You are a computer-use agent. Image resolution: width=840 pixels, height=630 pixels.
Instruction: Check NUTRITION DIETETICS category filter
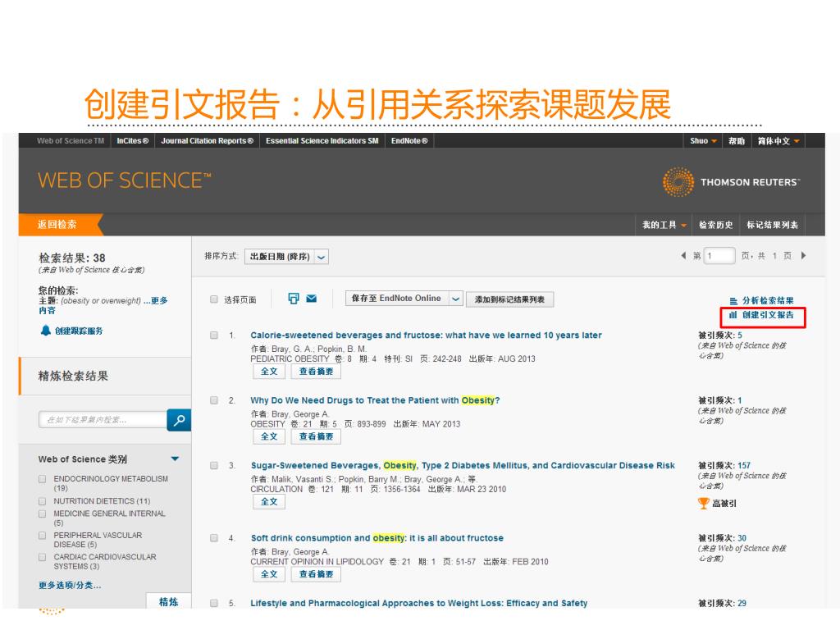tap(43, 501)
